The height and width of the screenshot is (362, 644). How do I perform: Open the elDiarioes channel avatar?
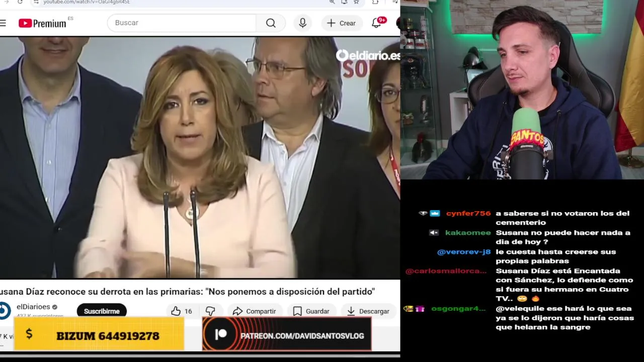(x=5, y=311)
